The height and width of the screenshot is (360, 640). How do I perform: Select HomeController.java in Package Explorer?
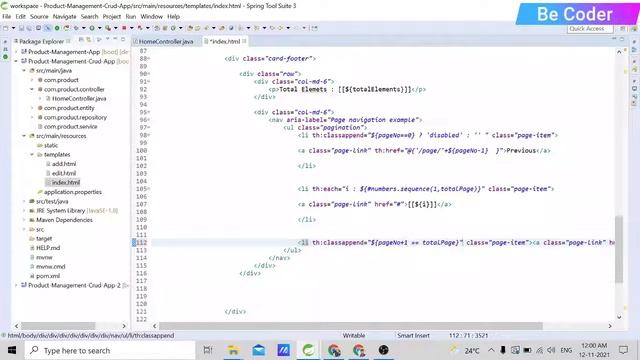(79, 99)
